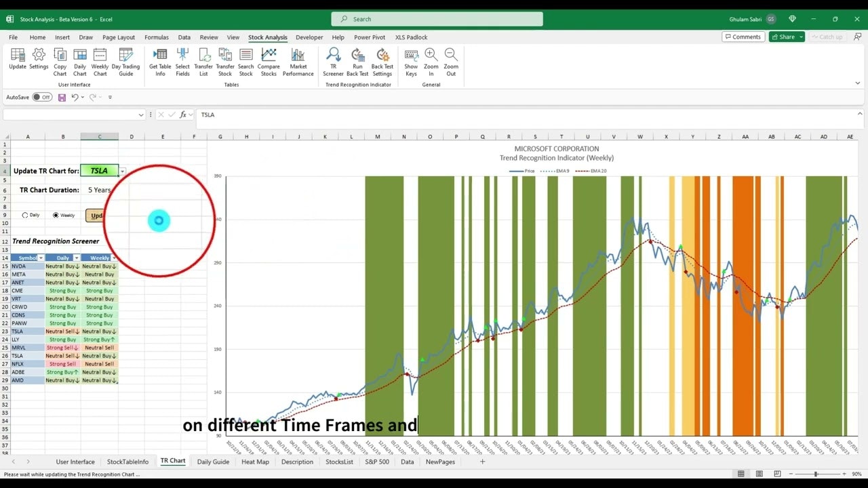
Task: Open the Daily Chart ribbon icon
Action: pyautogui.click(x=80, y=62)
